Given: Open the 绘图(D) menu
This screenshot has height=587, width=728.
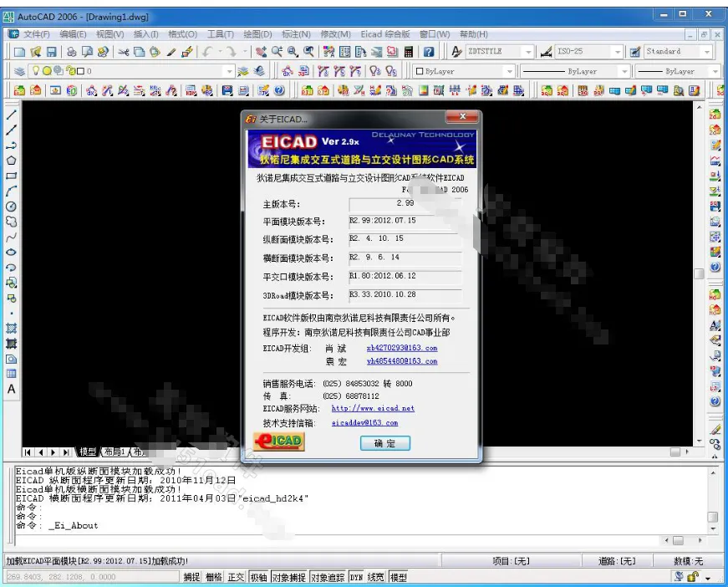Looking at the screenshot, I should coord(257,34).
